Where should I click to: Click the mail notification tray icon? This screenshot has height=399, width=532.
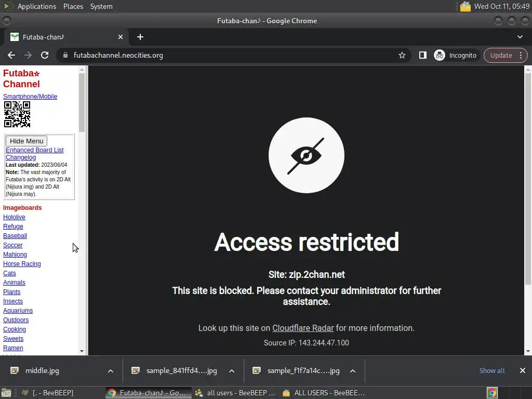pos(465,6)
